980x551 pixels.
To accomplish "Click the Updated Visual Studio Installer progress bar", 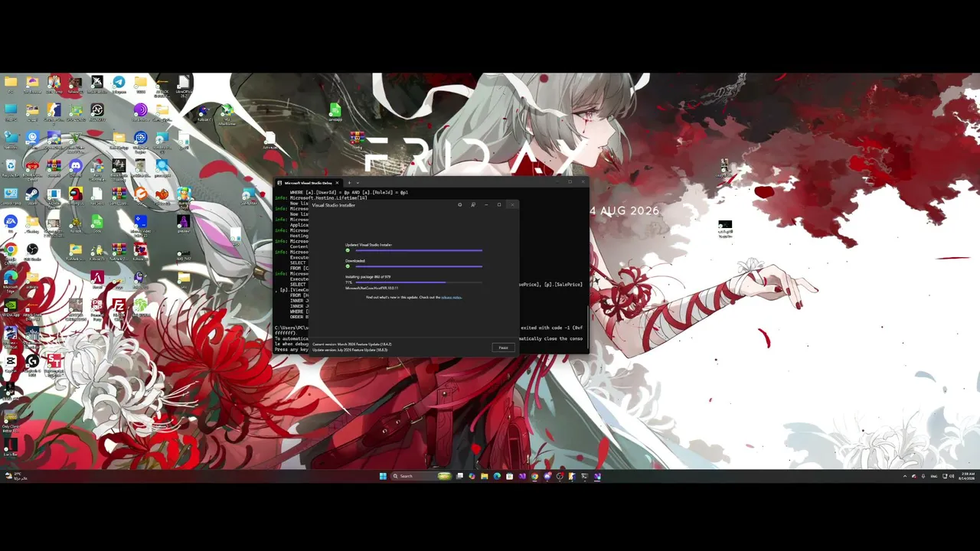I will coord(418,250).
